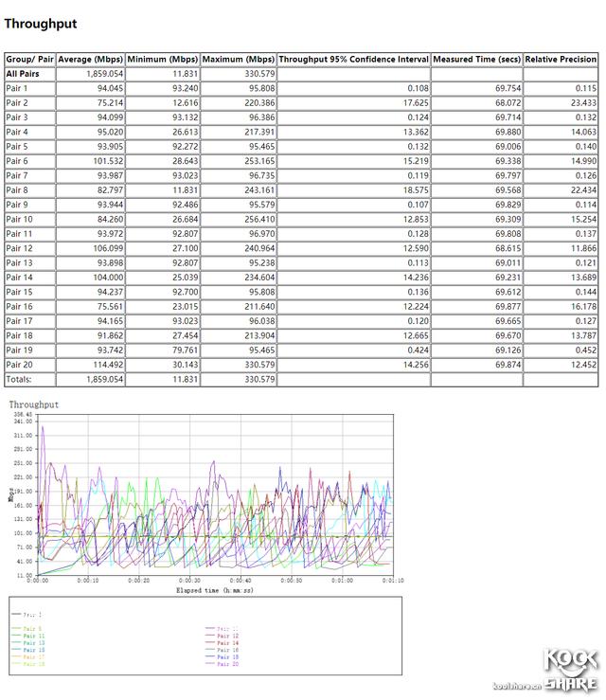
Task: Click Pair 2 minimum value 12.616
Action: (x=186, y=102)
